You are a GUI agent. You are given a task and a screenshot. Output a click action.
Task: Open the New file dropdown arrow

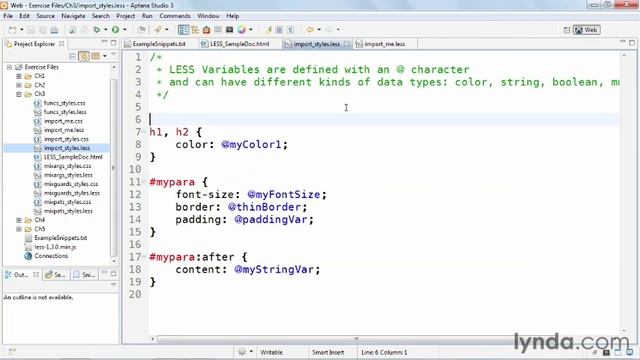tap(22, 30)
